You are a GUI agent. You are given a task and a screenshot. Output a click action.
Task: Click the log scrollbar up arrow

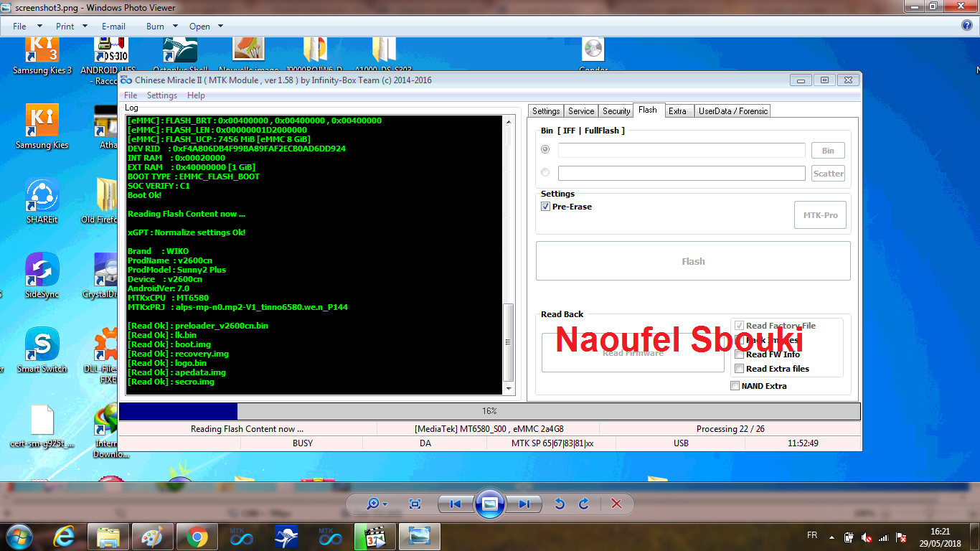(509, 120)
